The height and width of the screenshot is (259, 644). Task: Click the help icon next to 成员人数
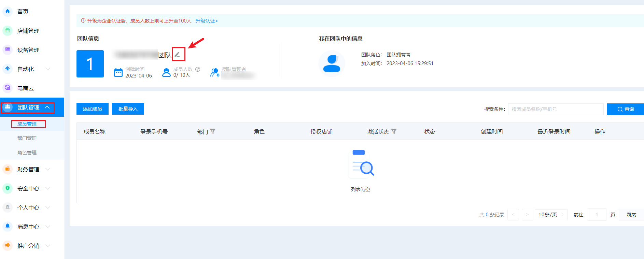[x=198, y=69]
